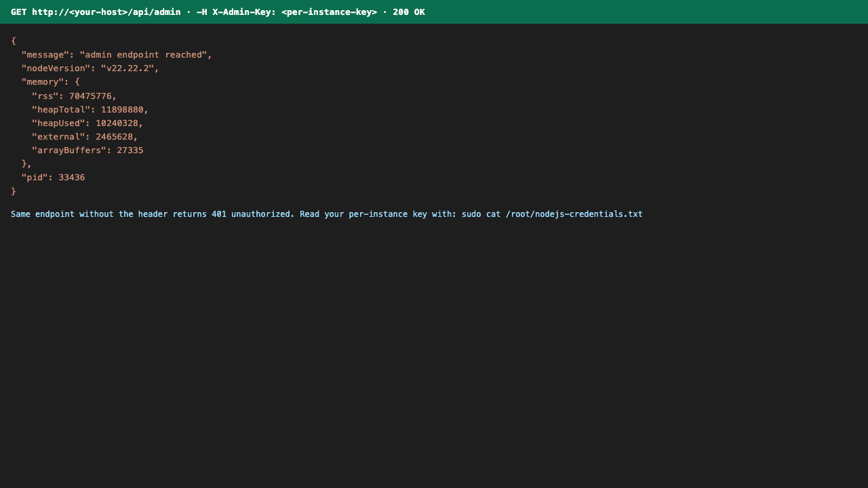868x488 pixels.
Task: Select the "message": "admin endpoint reached" line
Action: click(117, 55)
